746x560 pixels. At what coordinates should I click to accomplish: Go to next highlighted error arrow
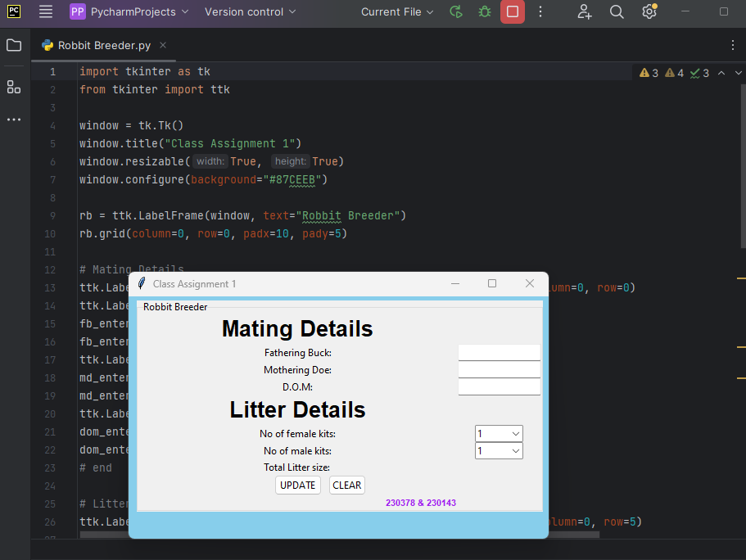coord(739,73)
